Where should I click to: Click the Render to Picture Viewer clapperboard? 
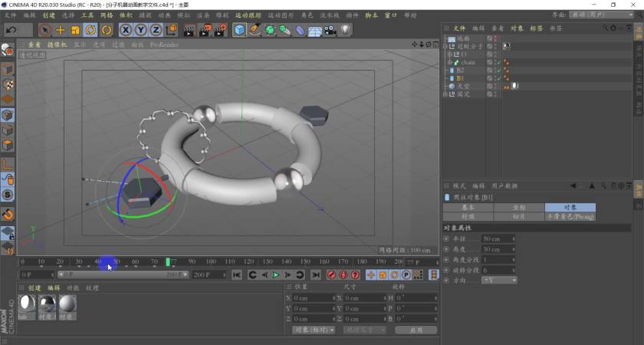205,30
